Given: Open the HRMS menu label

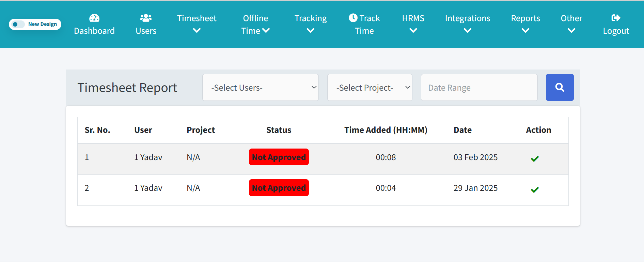Looking at the screenshot, I should click(x=413, y=18).
